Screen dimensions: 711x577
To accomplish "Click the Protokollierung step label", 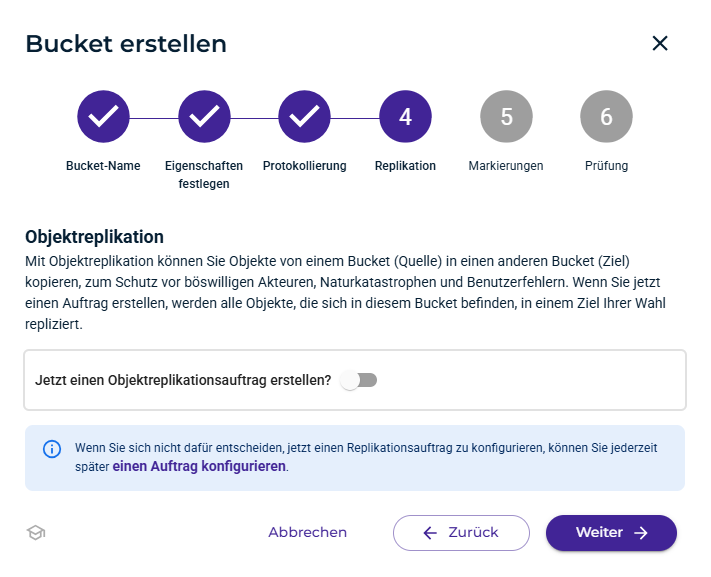I will (304, 166).
